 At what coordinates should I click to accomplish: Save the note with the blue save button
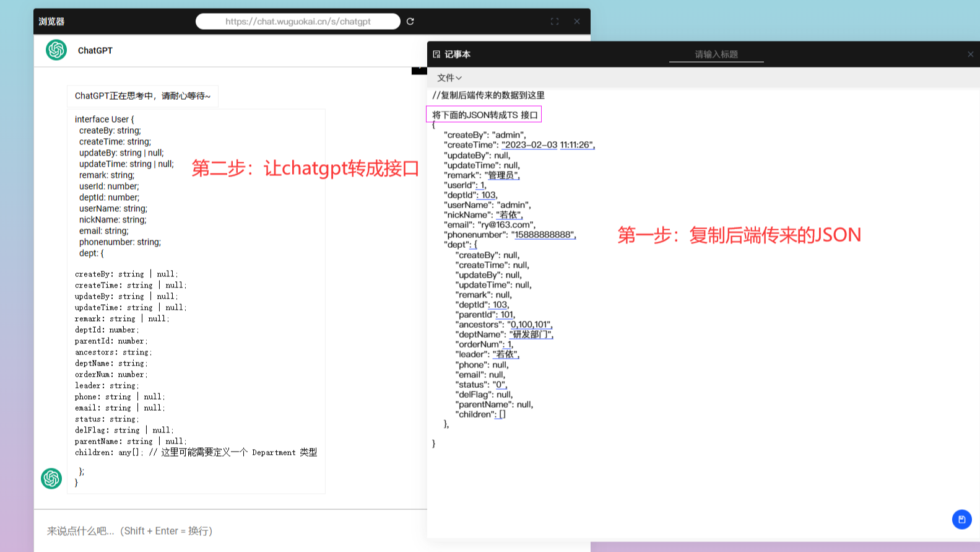[x=961, y=519]
